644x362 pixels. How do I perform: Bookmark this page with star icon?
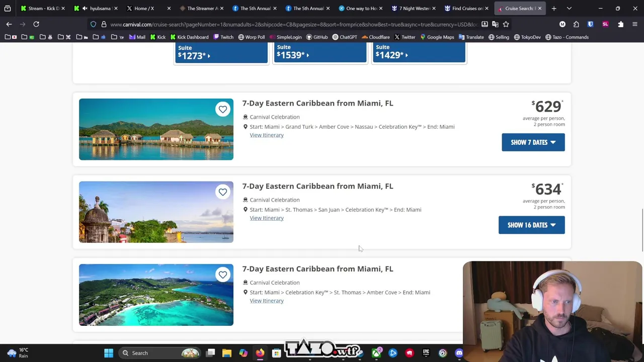point(506,24)
